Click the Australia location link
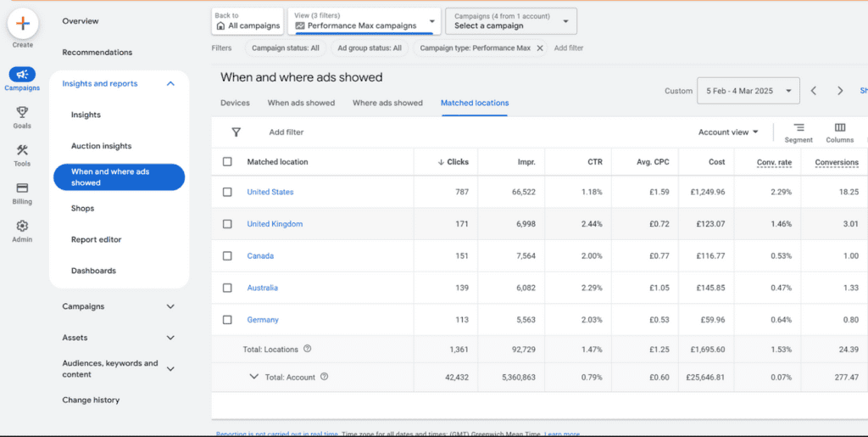Image resolution: width=868 pixels, height=437 pixels. [x=263, y=288]
